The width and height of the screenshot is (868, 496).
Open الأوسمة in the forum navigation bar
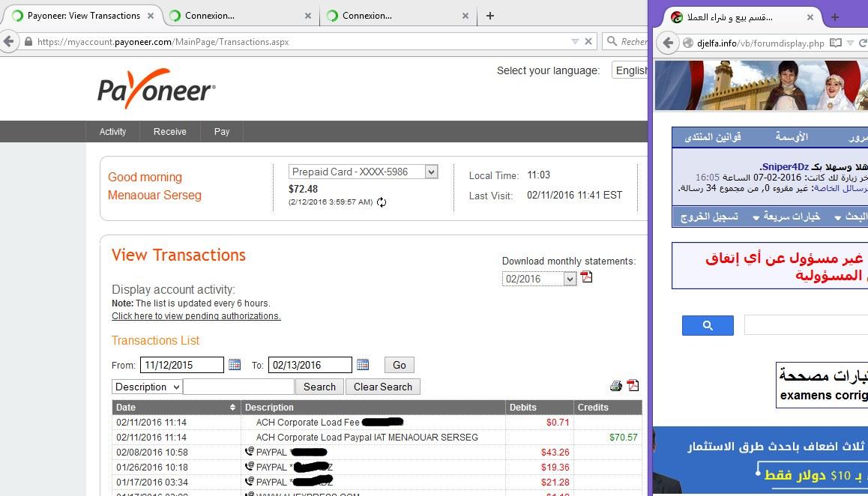pos(792,136)
